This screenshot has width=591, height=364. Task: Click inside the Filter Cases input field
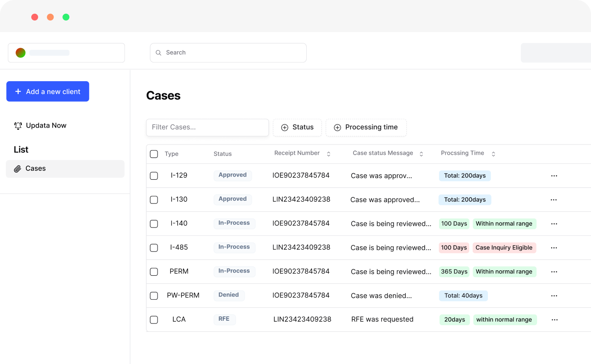coord(207,128)
